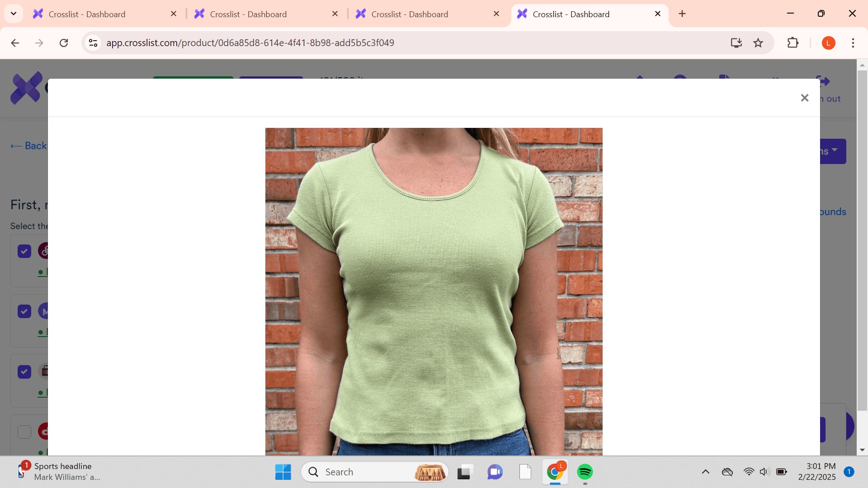The image size is (868, 488).
Task: Open Task View from taskbar
Action: tap(465, 472)
